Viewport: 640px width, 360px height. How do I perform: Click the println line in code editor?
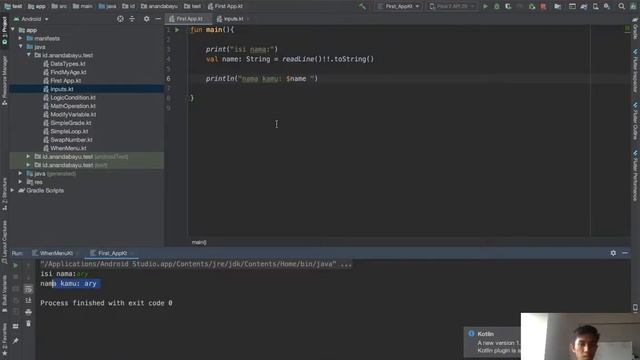262,79
